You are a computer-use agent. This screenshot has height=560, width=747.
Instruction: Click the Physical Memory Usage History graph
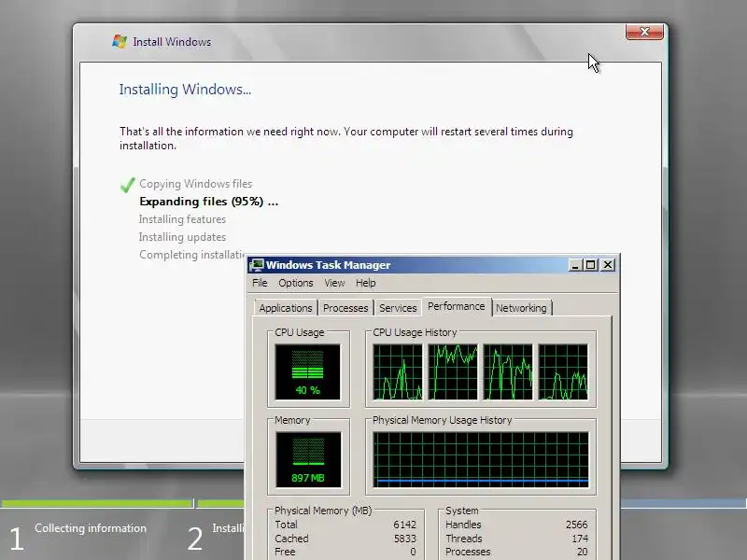[481, 460]
